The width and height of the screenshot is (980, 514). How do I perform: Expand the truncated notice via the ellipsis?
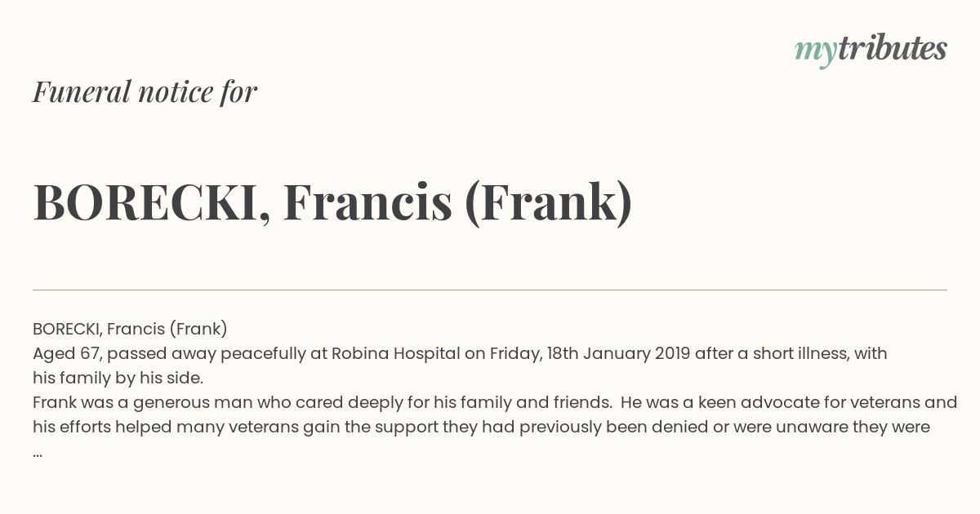38,453
